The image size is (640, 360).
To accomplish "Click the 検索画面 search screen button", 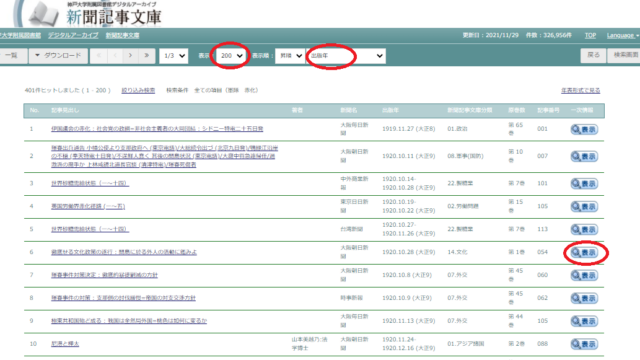I will [624, 55].
